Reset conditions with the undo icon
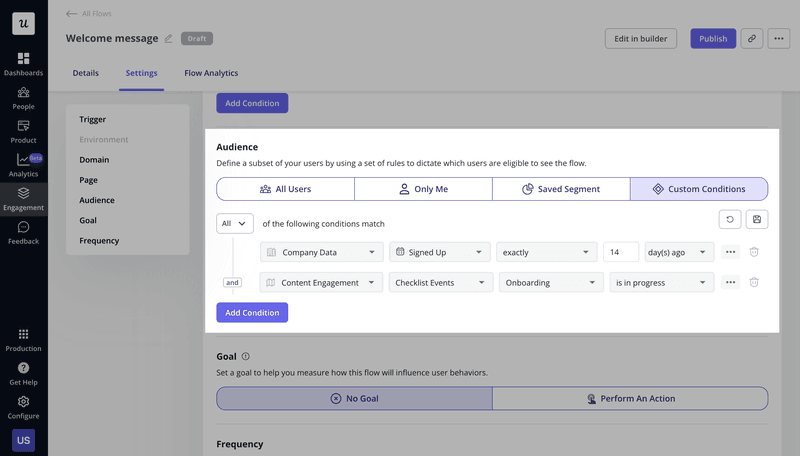Viewport: 800px width, 456px height. (730, 219)
